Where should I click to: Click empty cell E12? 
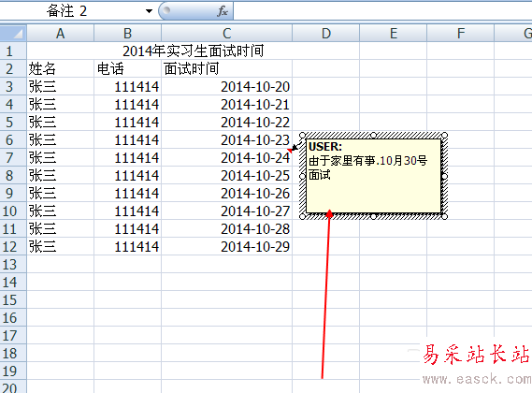pos(393,246)
